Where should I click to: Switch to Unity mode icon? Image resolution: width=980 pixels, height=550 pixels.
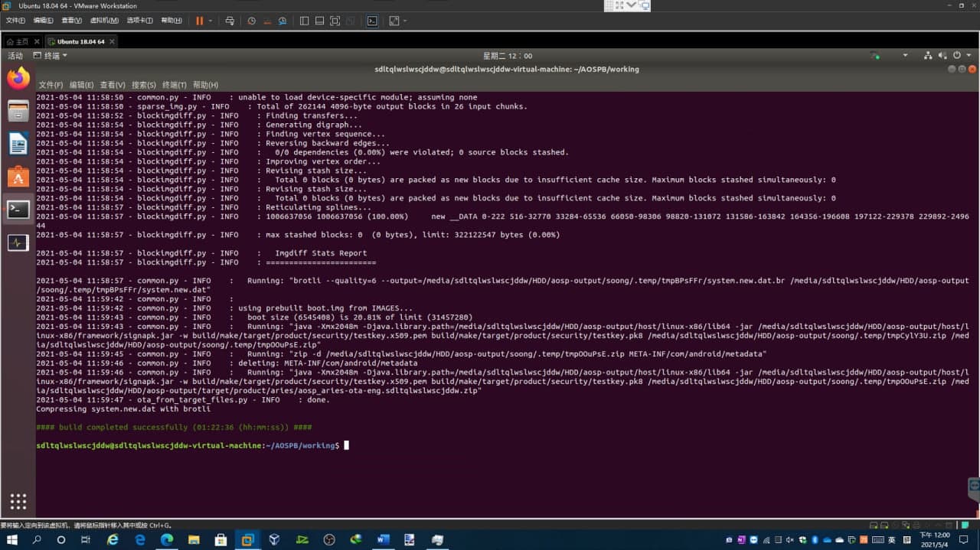(350, 21)
